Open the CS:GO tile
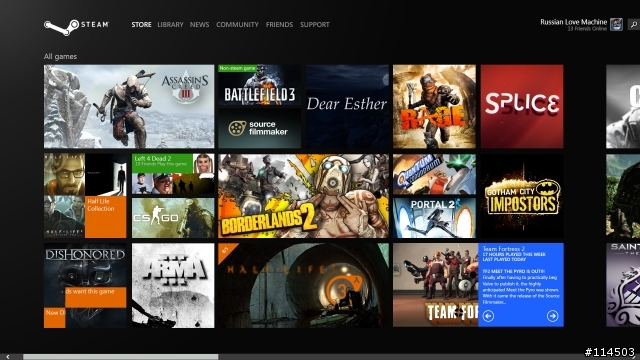This screenshot has width=640, height=360. [x=173, y=218]
